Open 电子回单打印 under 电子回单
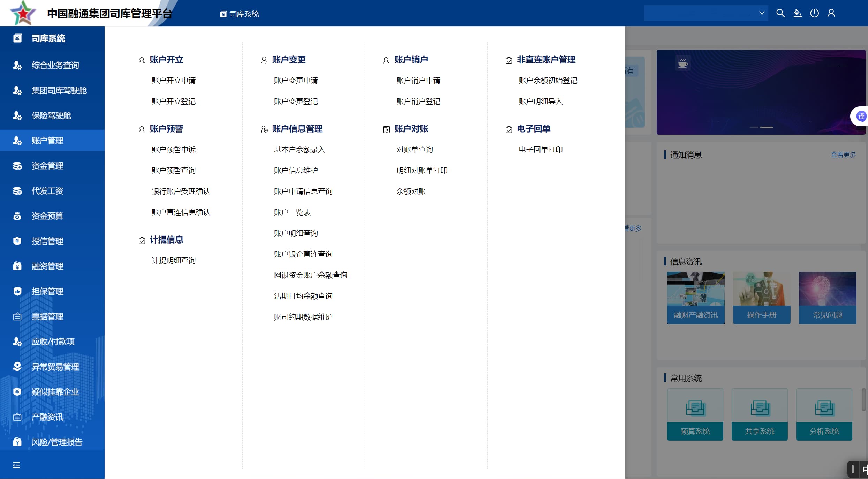 click(540, 149)
